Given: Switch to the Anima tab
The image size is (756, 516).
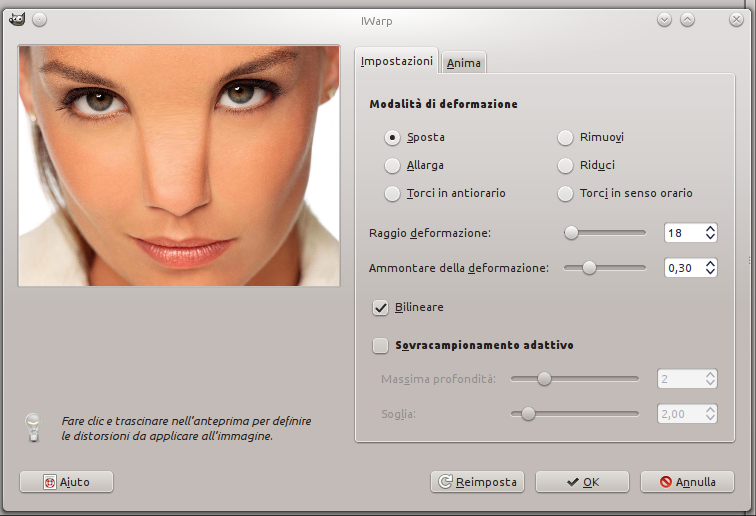Looking at the screenshot, I should (x=463, y=63).
